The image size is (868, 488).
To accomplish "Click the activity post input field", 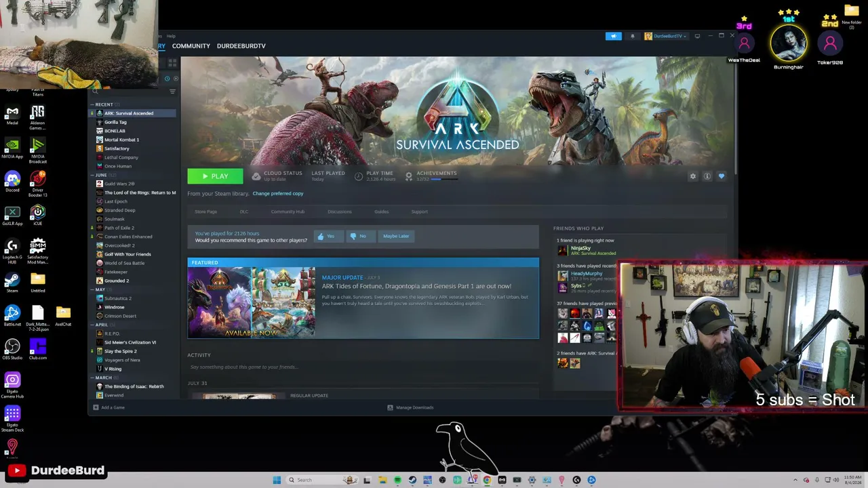I will pos(363,367).
